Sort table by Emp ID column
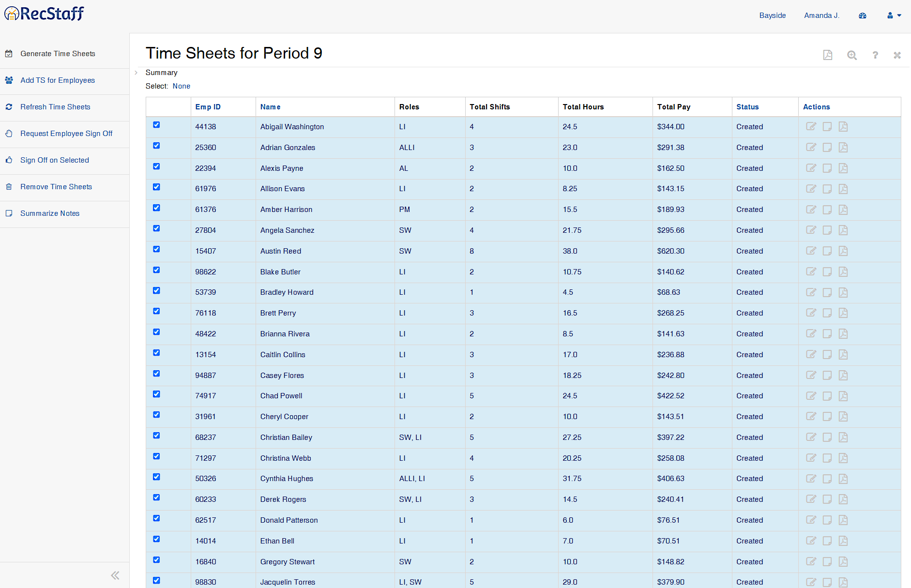This screenshot has height=588, width=911. click(208, 107)
